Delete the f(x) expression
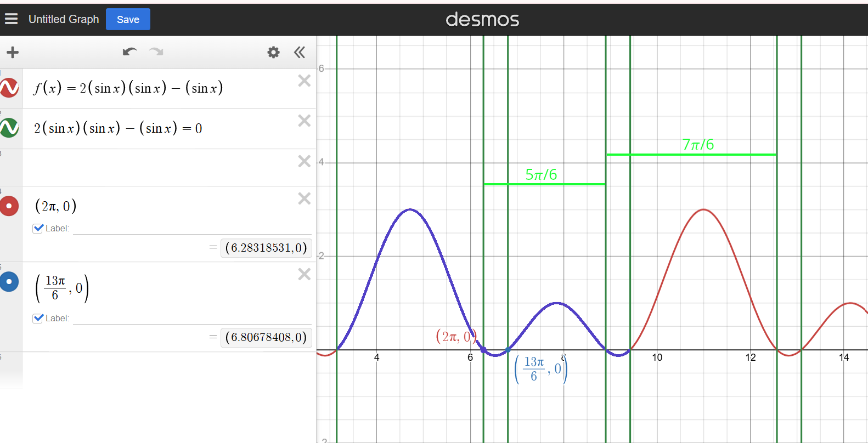This screenshot has width=868, height=443. pyautogui.click(x=304, y=81)
